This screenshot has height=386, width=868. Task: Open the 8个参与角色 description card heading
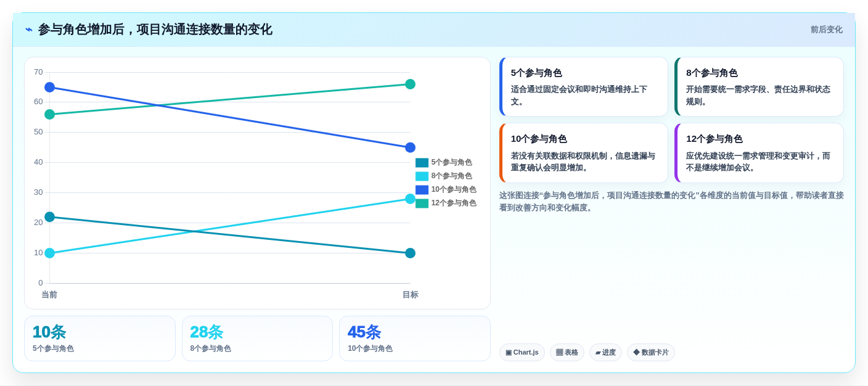[712, 73]
